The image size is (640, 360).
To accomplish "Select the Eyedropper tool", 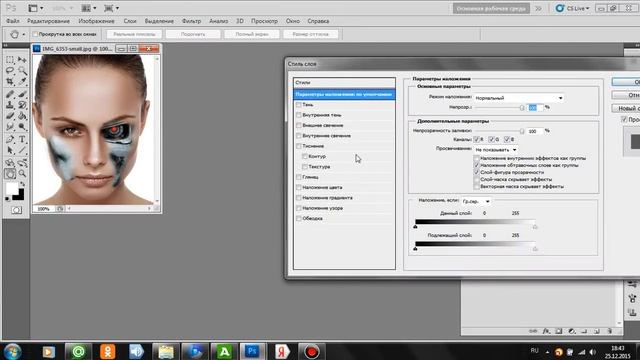I will [22, 82].
